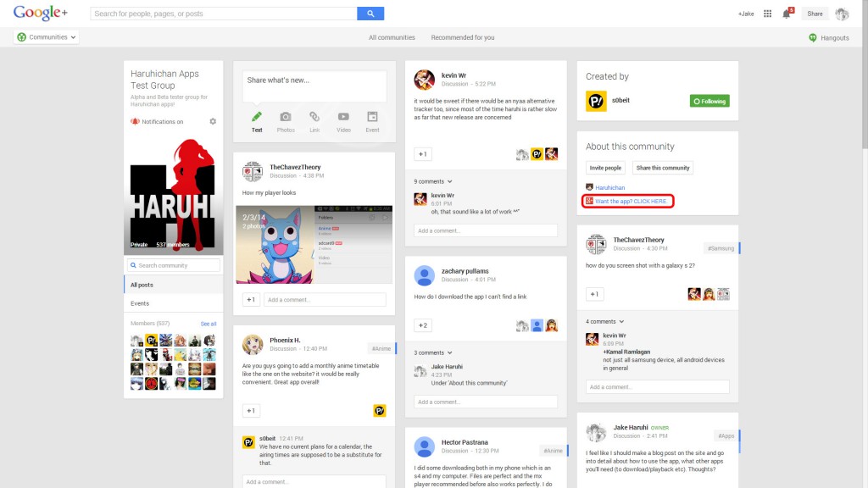Click s0beit's avatar beside his comment
This screenshot has width=868, height=488.
point(248,442)
